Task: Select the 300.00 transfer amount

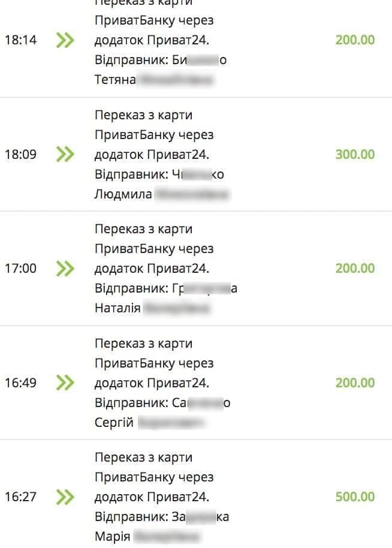Action: click(355, 154)
